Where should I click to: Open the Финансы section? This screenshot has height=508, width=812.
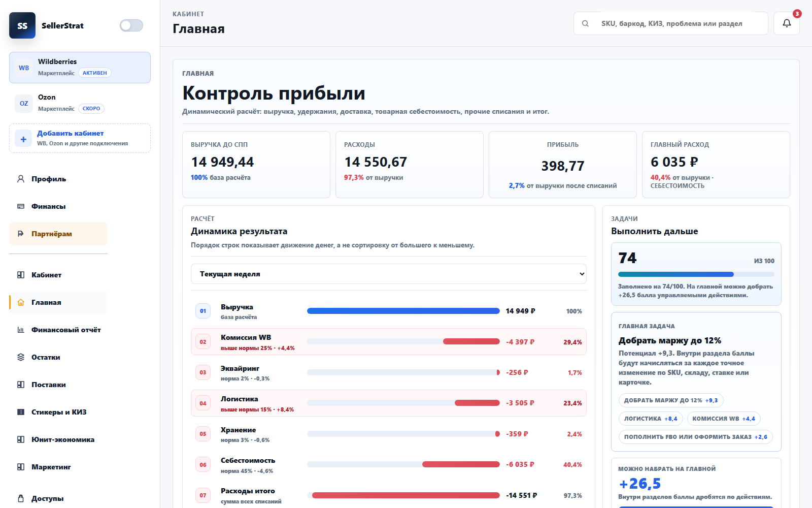pyautogui.click(x=58, y=206)
